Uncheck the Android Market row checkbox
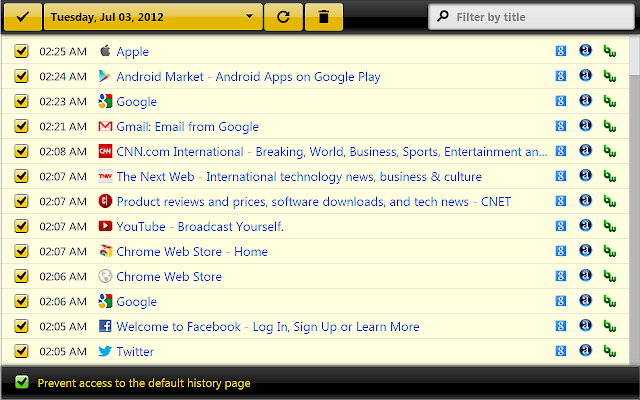640x400 pixels. pos(21,76)
